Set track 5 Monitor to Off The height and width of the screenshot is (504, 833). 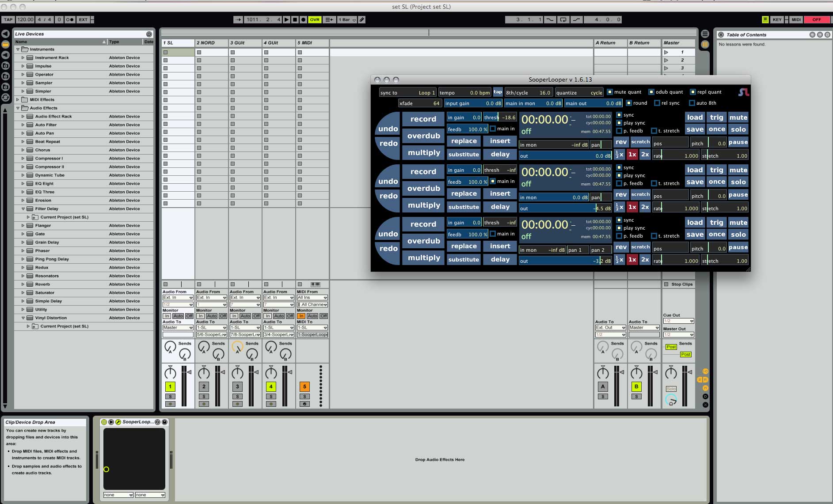(x=323, y=316)
